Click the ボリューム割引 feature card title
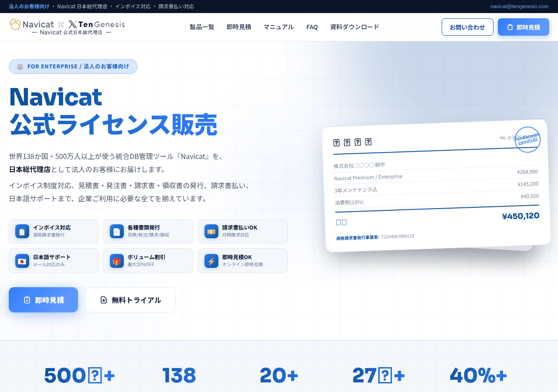 (x=146, y=257)
